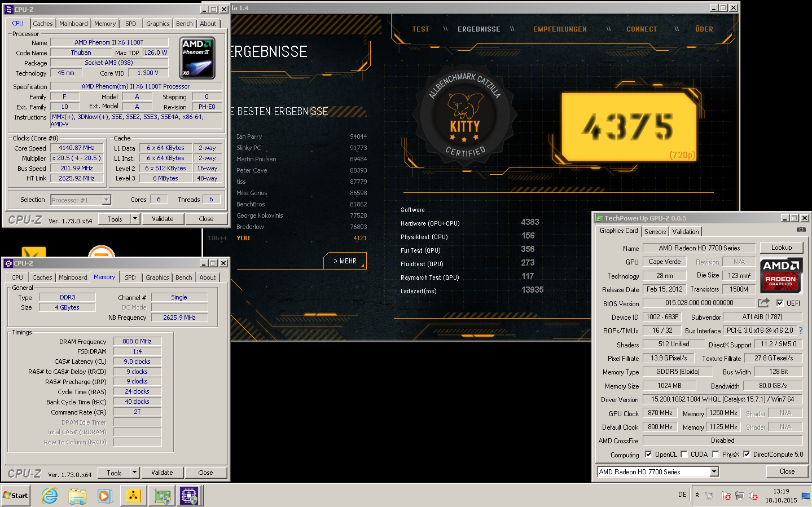Click the CPU-Z title bar icon in top window

(8, 9)
